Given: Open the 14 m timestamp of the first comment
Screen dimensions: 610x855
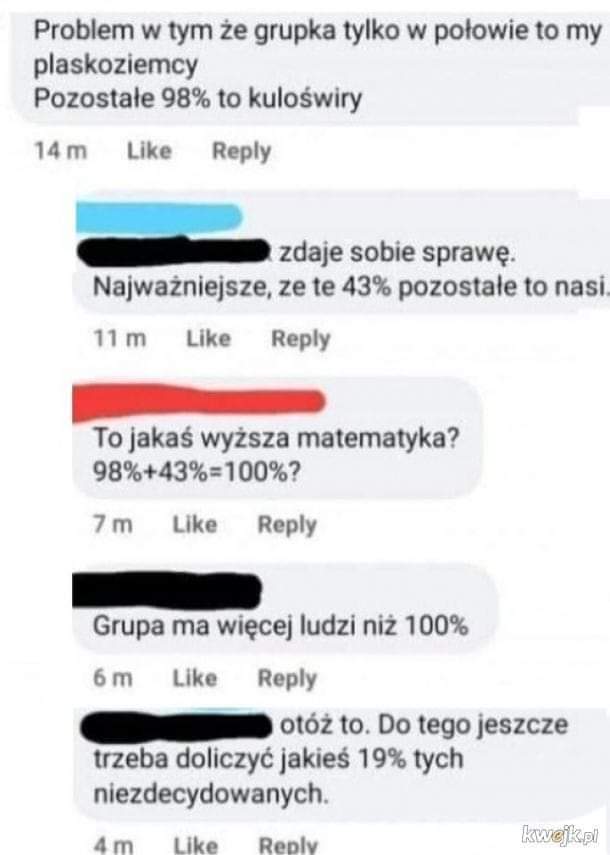Looking at the screenshot, I should click(61, 150).
